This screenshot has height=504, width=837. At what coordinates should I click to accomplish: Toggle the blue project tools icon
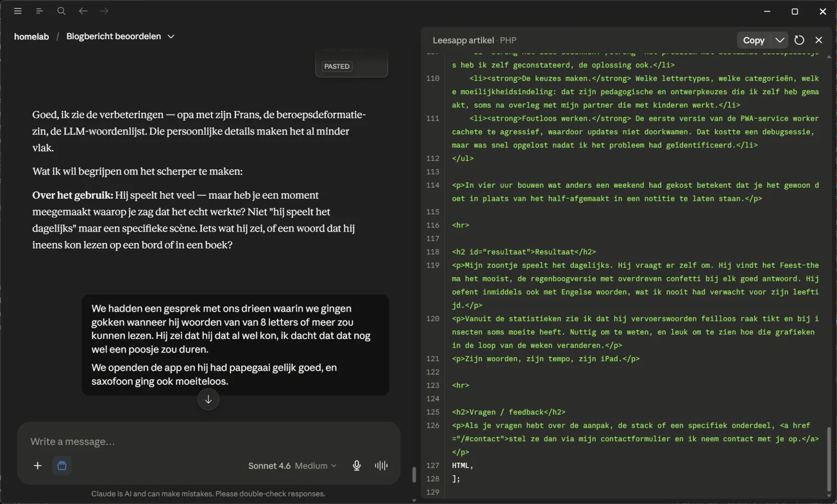tap(62, 465)
